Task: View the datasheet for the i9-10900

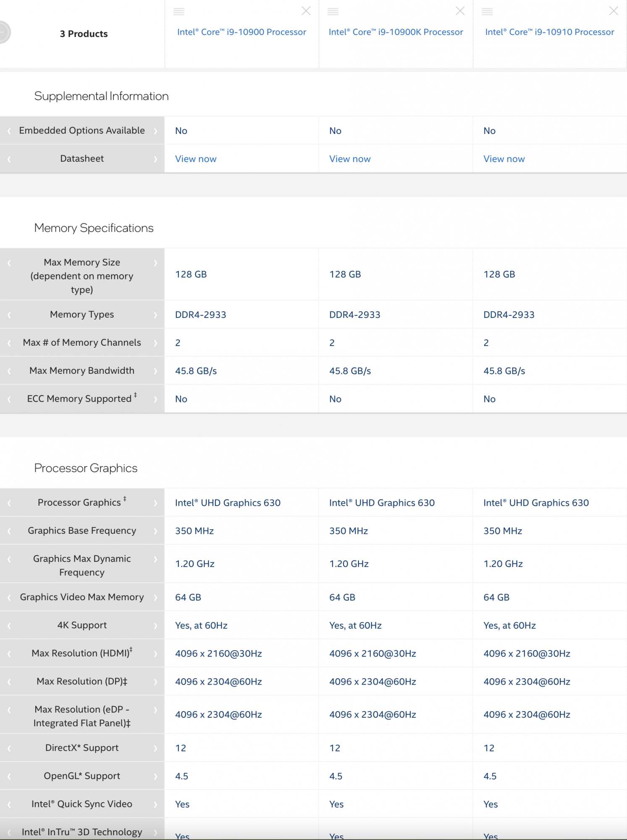Action: pos(196,159)
